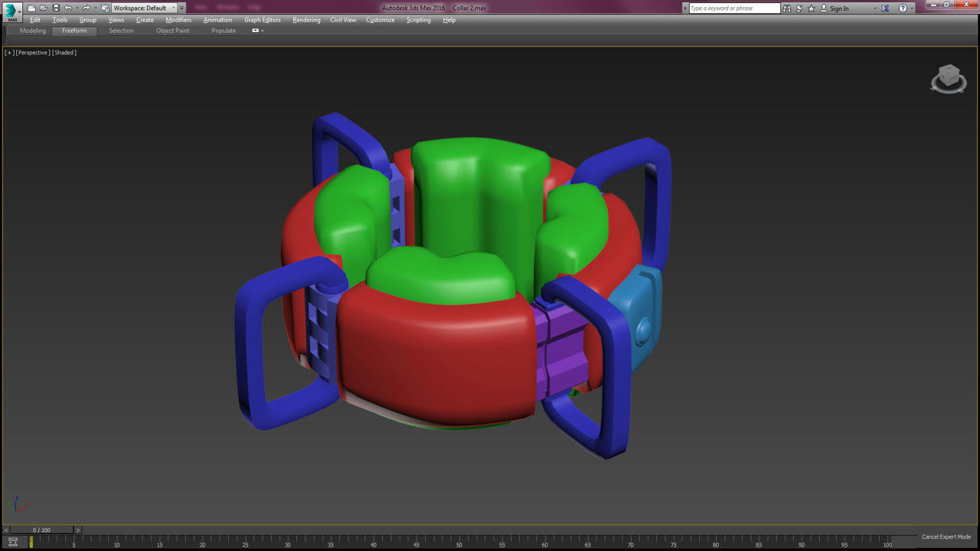Open the redo history dropdown arrow
The width and height of the screenshot is (980, 551).
95,8
